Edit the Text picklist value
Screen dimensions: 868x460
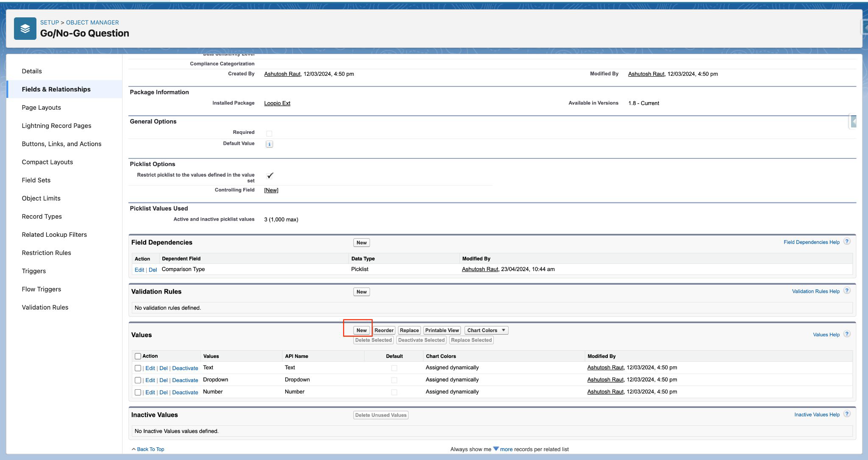[x=150, y=369]
